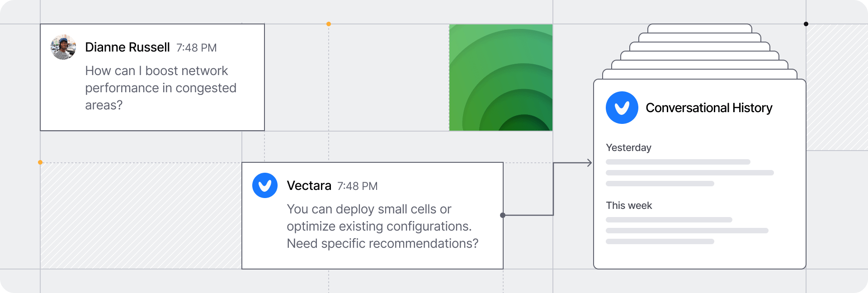Click Dianne's question about network performance

[x=160, y=88]
